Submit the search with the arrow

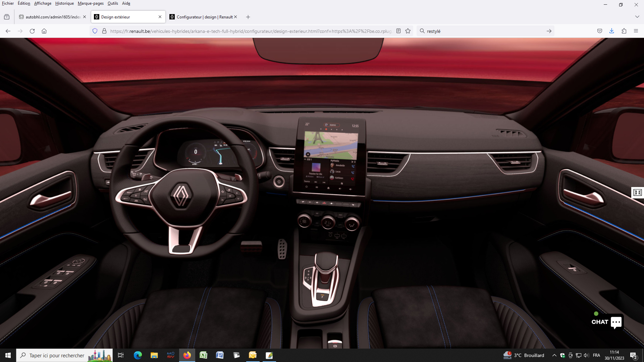click(x=549, y=31)
